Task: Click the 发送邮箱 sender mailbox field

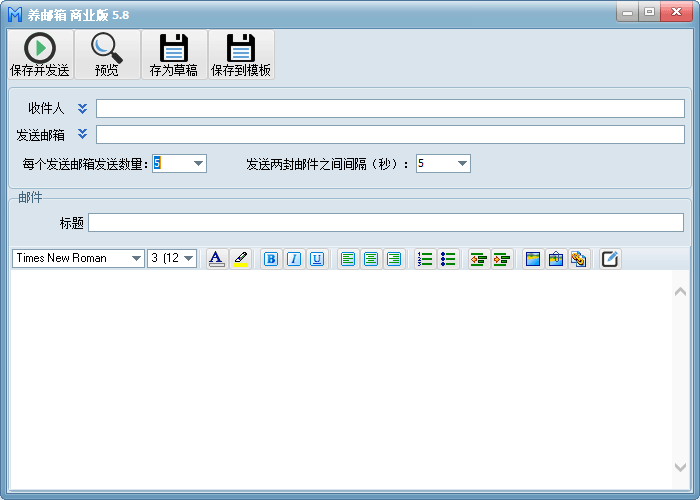Action: click(390, 134)
